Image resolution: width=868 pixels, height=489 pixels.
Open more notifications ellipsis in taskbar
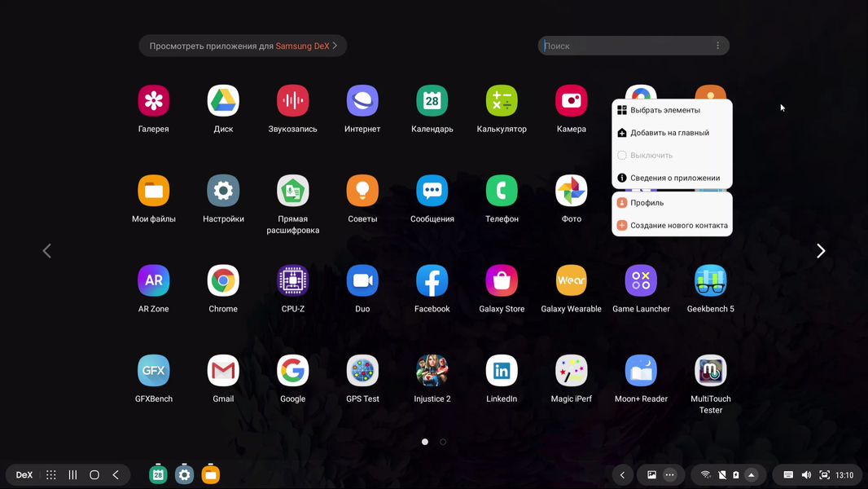click(670, 475)
